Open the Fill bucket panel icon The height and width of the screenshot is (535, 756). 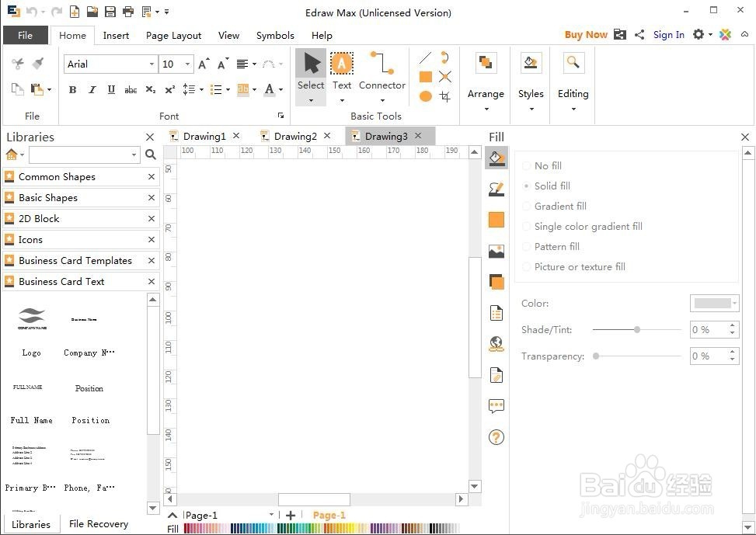[496, 158]
